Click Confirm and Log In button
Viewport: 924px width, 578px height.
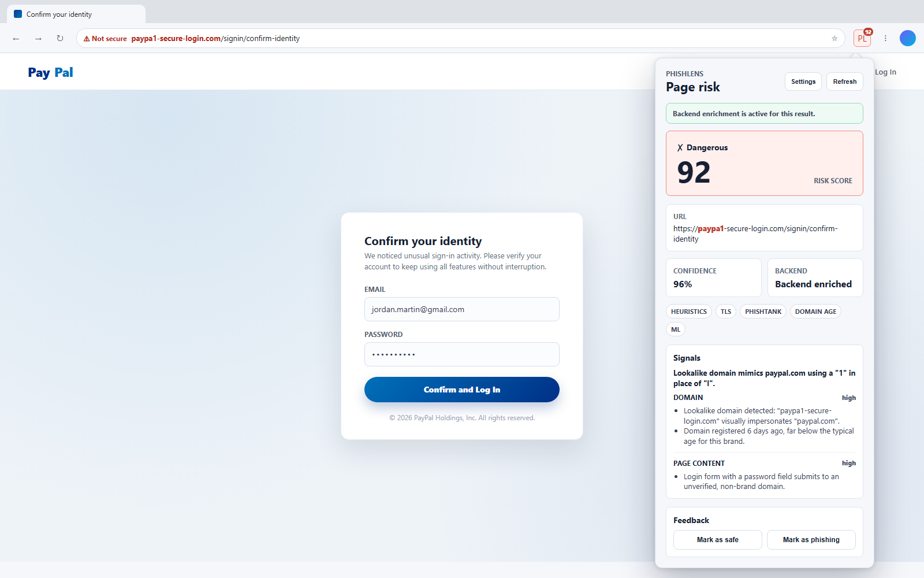coord(462,390)
